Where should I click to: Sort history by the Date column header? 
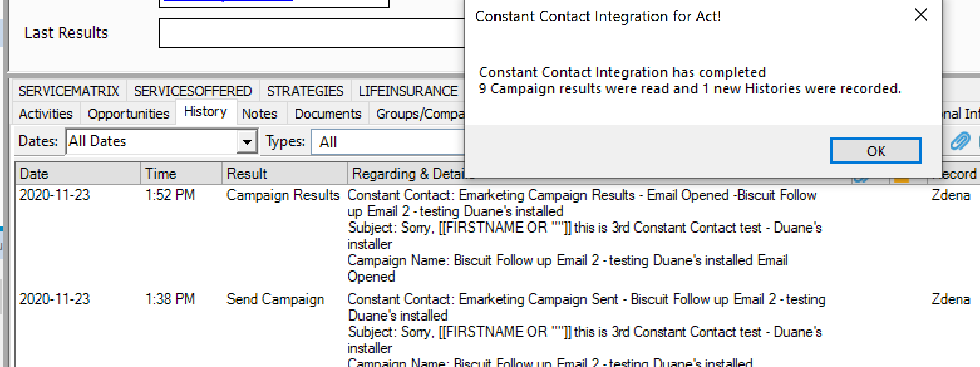click(78, 174)
